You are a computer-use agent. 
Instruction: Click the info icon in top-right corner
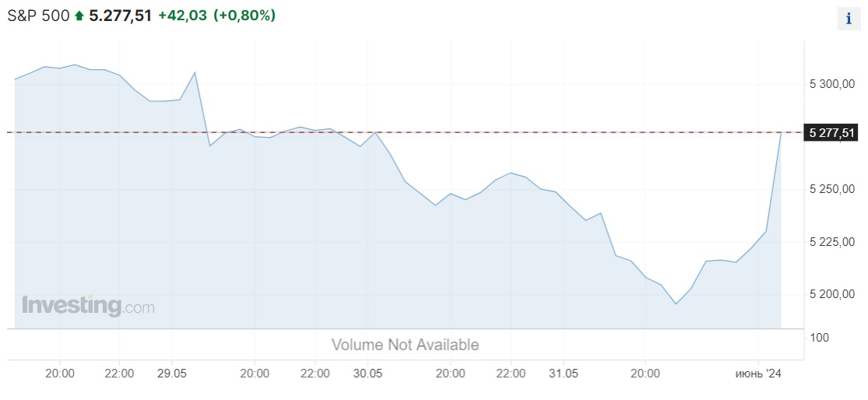[849, 19]
